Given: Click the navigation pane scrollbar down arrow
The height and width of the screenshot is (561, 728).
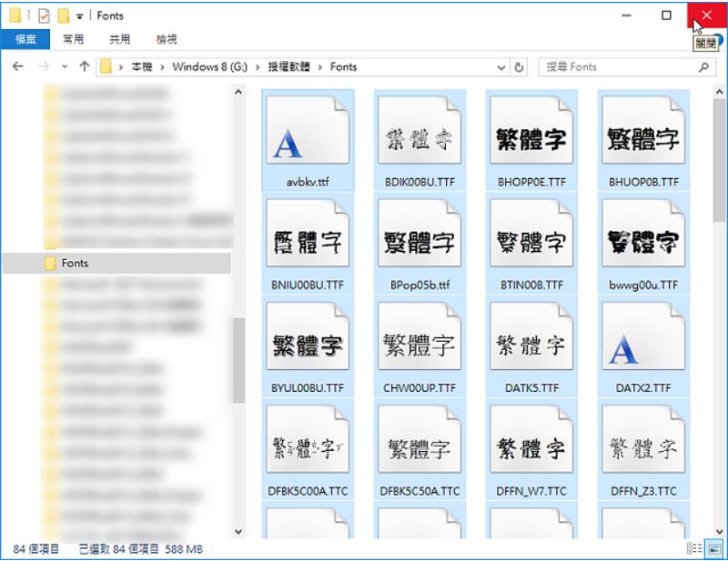Looking at the screenshot, I should pos(238,531).
